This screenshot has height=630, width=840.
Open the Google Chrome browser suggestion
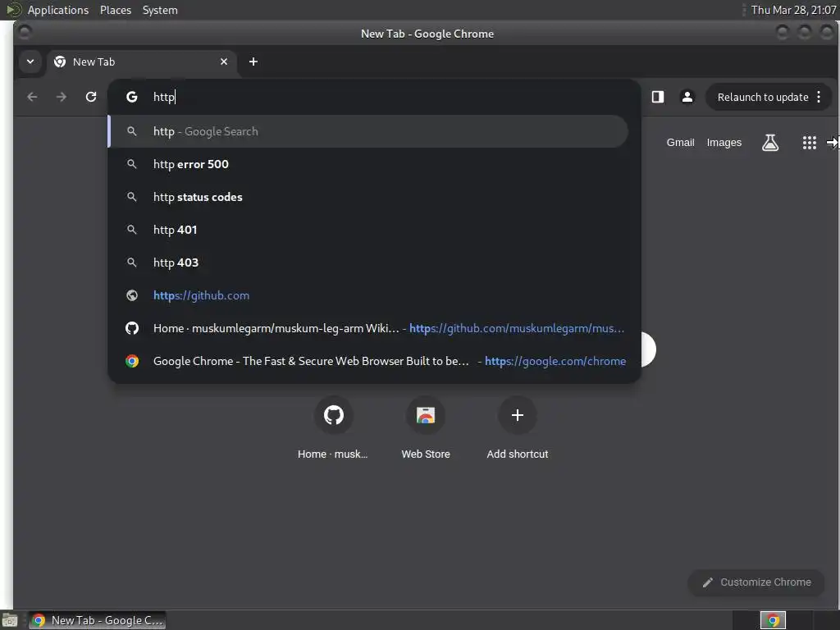click(x=368, y=361)
